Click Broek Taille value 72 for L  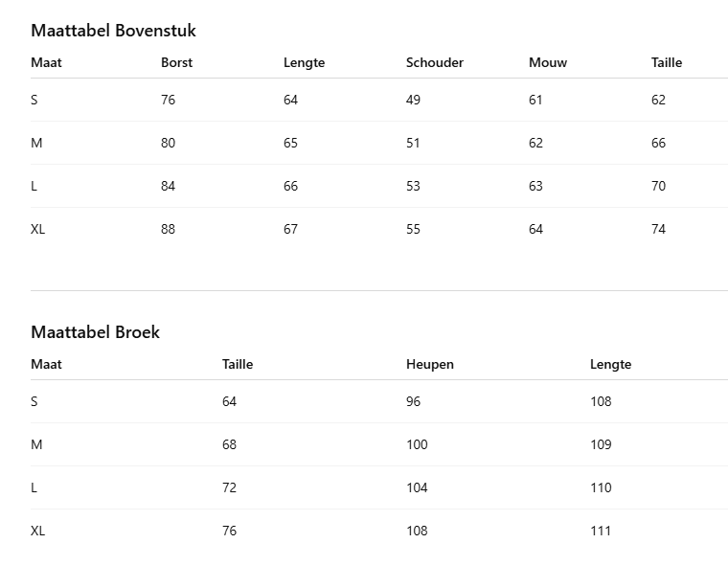click(229, 487)
